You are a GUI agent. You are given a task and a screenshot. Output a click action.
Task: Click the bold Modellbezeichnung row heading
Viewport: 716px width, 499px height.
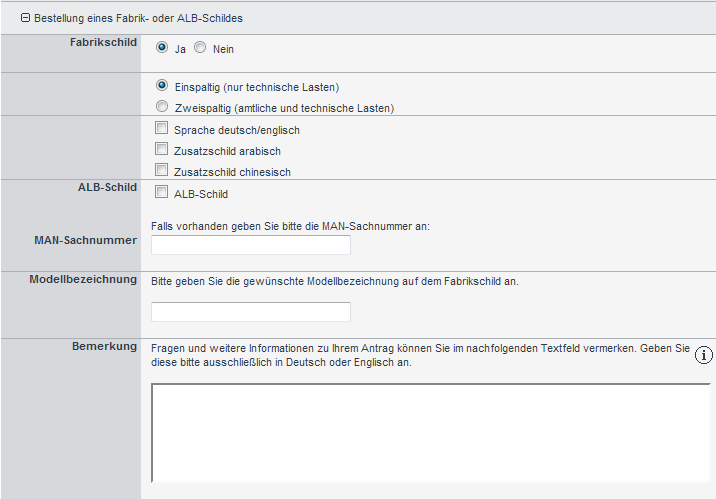(x=83, y=279)
